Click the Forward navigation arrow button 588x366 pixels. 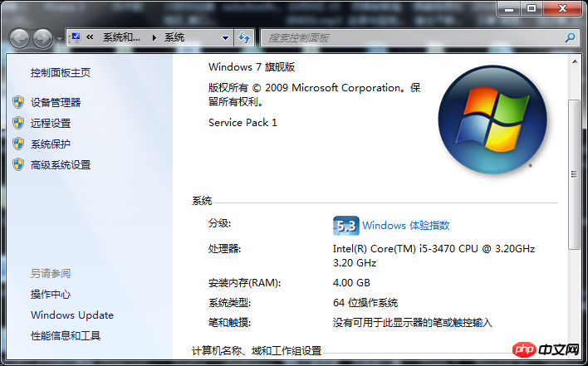click(x=42, y=38)
